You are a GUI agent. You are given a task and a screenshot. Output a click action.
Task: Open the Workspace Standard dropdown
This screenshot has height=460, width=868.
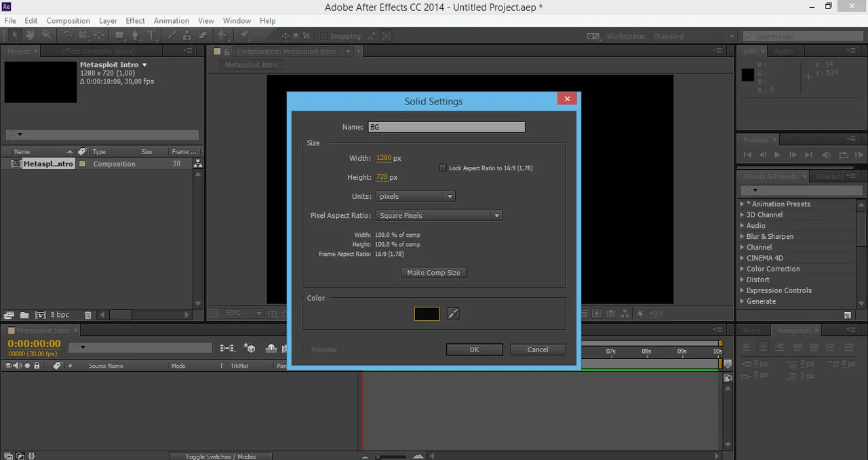tap(694, 36)
